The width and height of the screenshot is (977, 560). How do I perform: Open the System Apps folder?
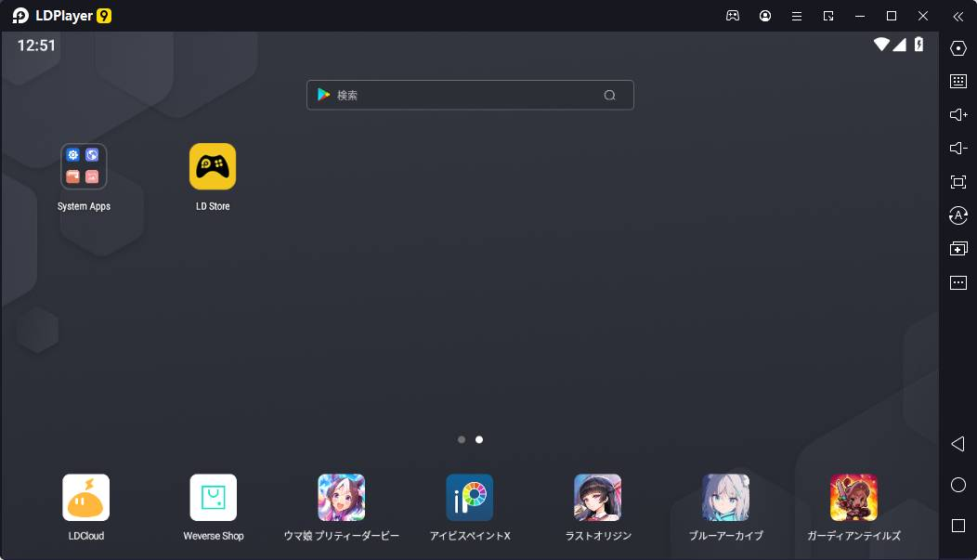(x=84, y=165)
